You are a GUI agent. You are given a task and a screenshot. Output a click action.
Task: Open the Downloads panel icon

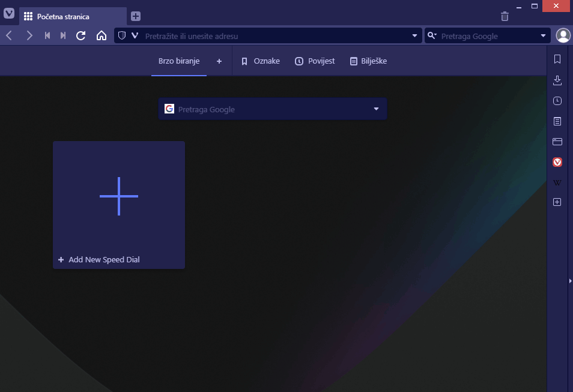(557, 80)
